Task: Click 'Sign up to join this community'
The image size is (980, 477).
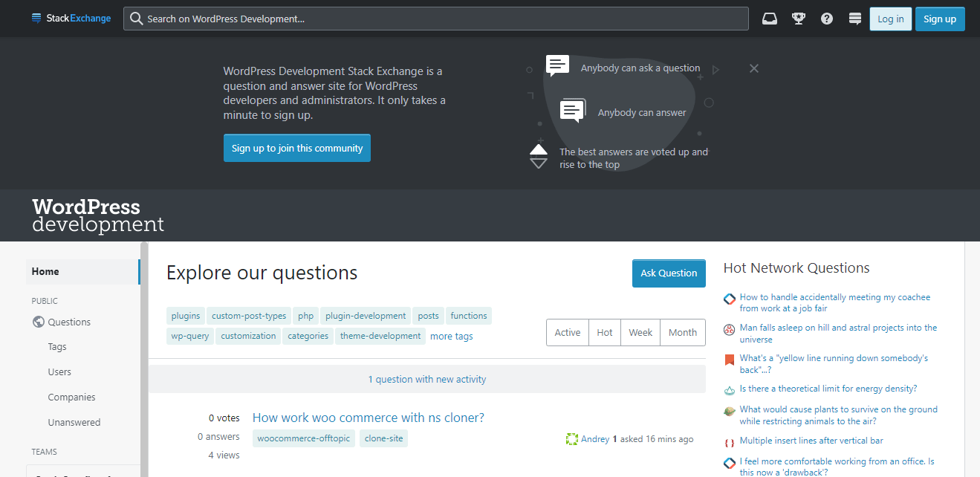Action: (296, 148)
